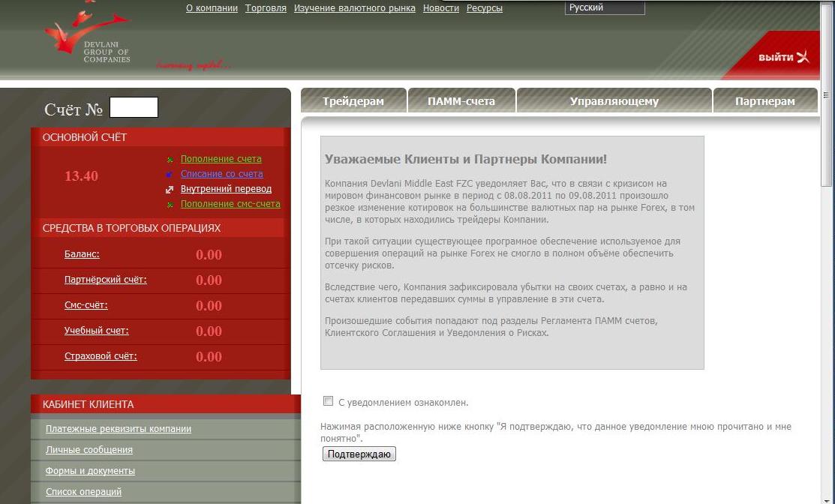The width and height of the screenshot is (835, 504).
Task: Open the Новости menu link
Action: pos(441,8)
